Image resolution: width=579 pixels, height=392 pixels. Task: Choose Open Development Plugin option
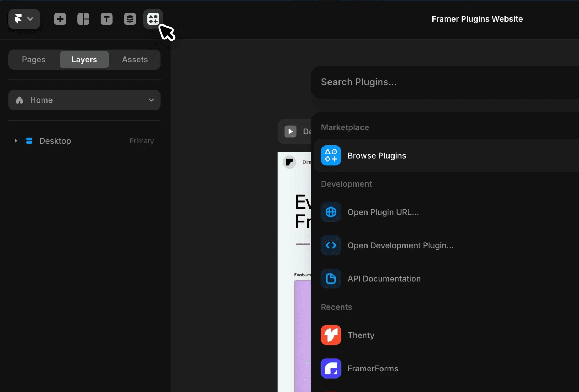pos(447,245)
